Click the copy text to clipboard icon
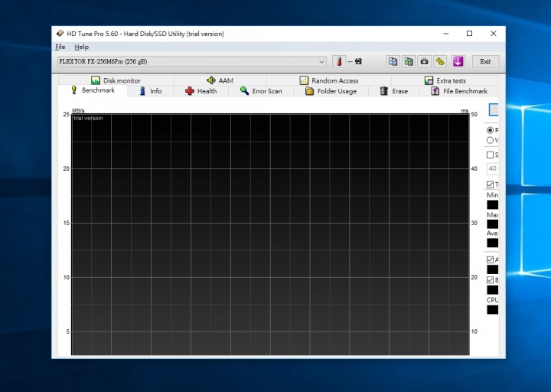This screenshot has height=392, width=551. 393,61
